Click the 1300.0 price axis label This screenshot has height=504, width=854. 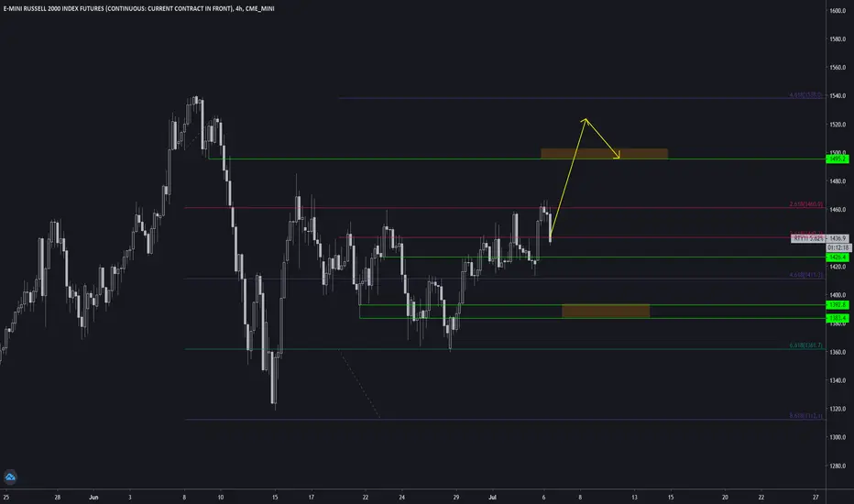[x=838, y=437]
